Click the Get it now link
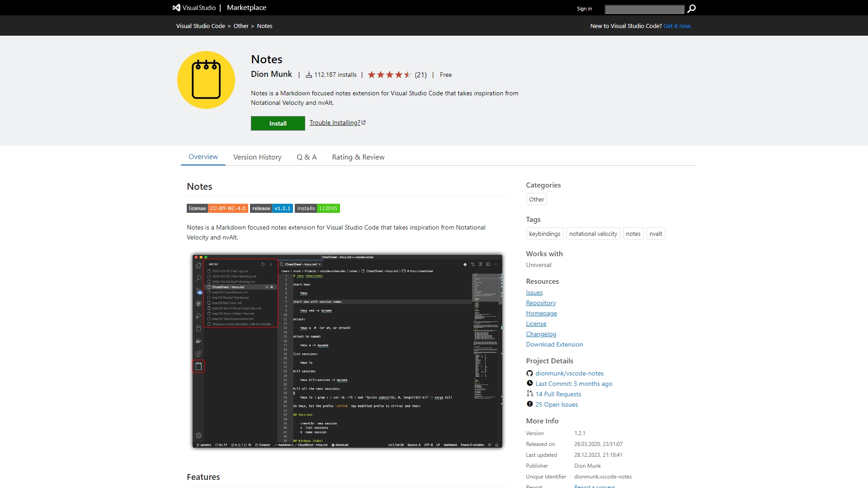This screenshot has width=868, height=488. coord(677,26)
